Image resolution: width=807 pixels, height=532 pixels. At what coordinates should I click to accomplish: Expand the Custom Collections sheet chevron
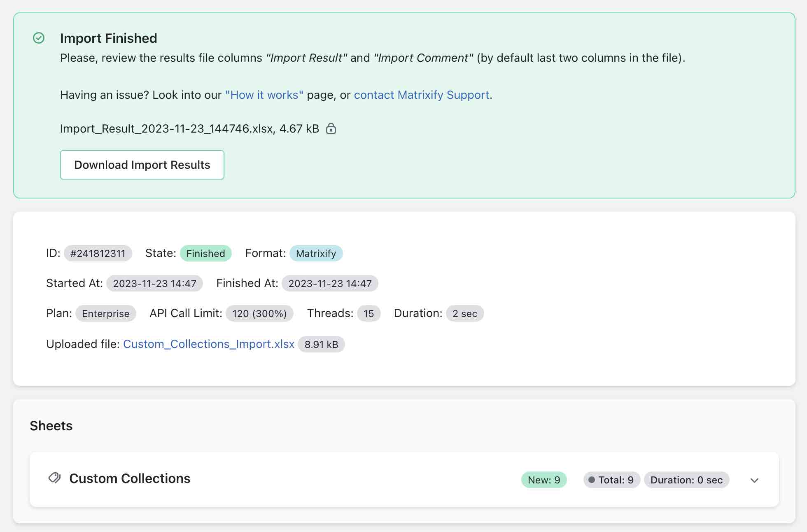pos(754,480)
